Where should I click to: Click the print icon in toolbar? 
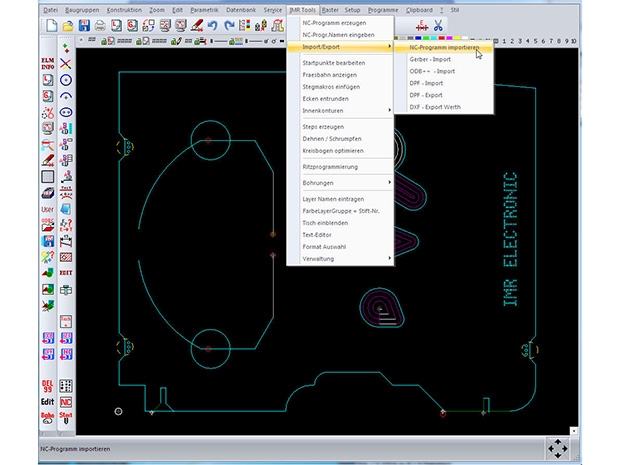pyautogui.click(x=100, y=25)
